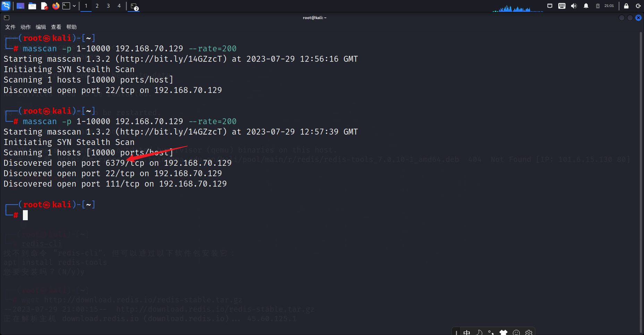Expand the terminal launcher dropdown arrow

click(x=74, y=6)
